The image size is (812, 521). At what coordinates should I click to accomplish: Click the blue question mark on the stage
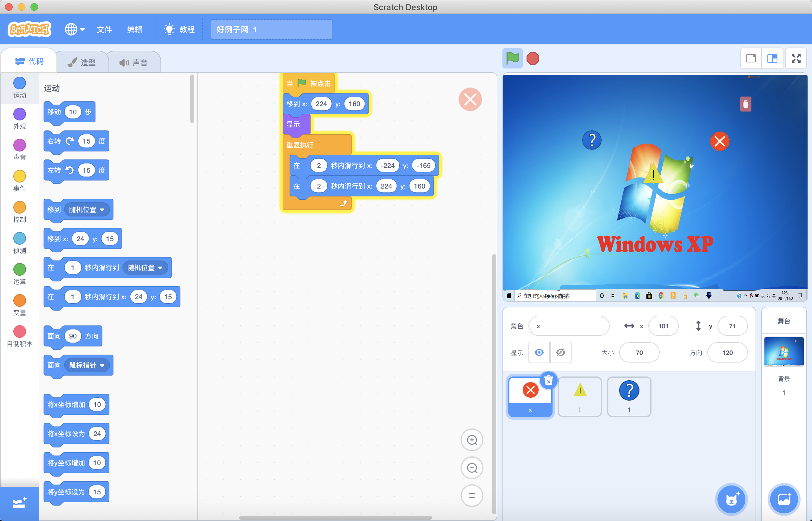click(x=592, y=140)
